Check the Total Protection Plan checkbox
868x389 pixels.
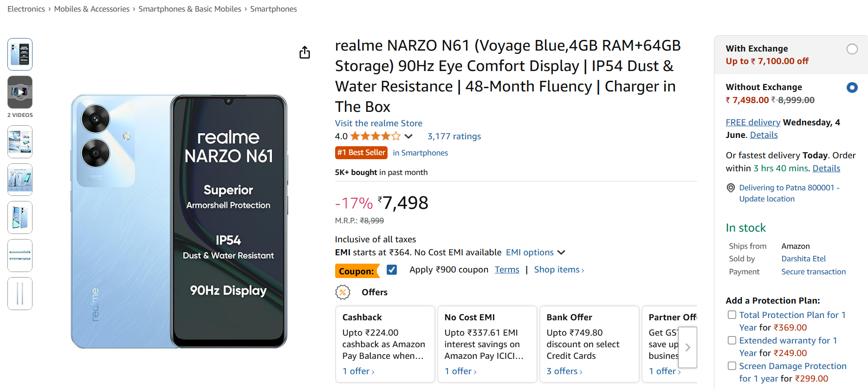pyautogui.click(x=732, y=315)
